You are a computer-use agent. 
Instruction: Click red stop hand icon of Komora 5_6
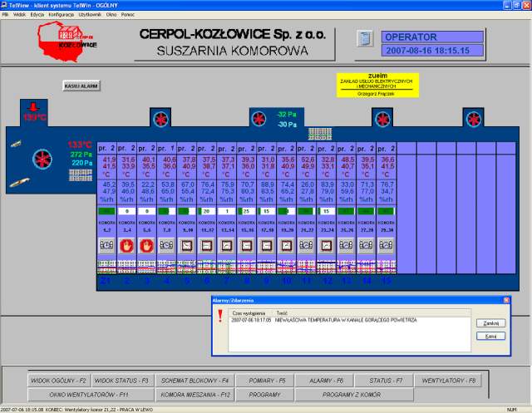146,245
